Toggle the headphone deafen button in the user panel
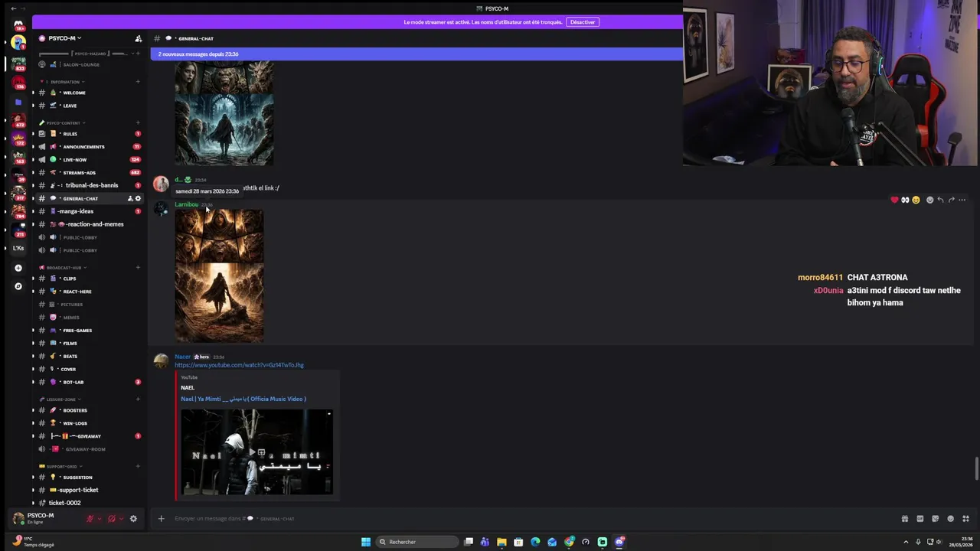980x551 pixels. point(112,518)
